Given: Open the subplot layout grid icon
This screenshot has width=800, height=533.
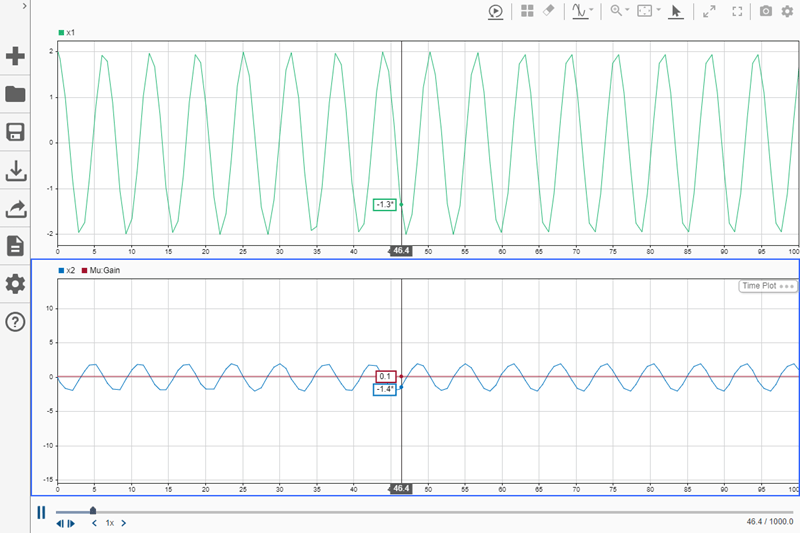Looking at the screenshot, I should pyautogui.click(x=527, y=11).
